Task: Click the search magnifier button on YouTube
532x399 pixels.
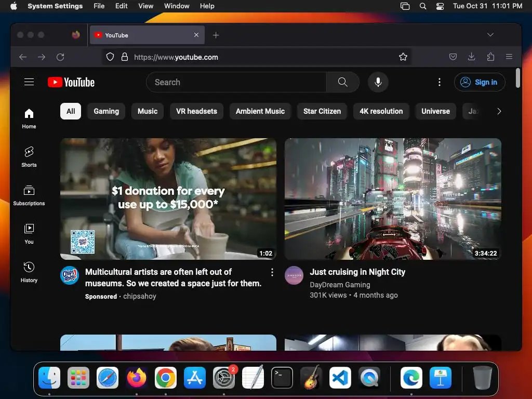Action: point(343,82)
